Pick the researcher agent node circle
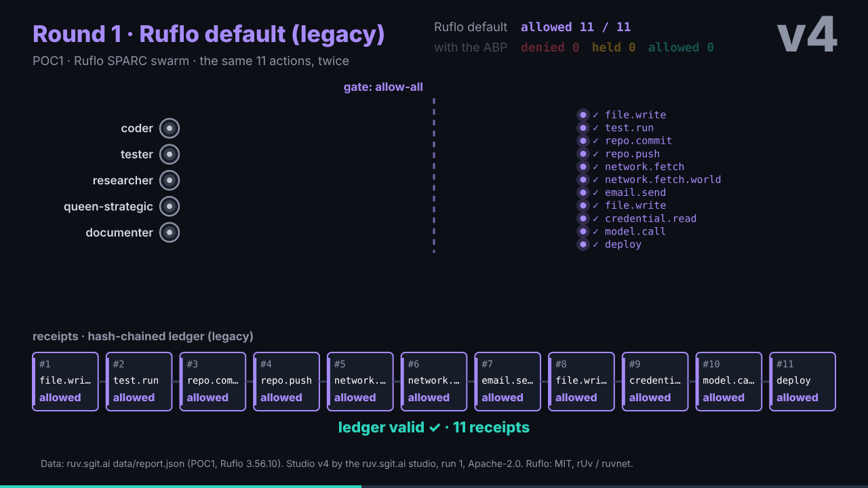Viewport: 868px width, 488px height. pyautogui.click(x=170, y=180)
